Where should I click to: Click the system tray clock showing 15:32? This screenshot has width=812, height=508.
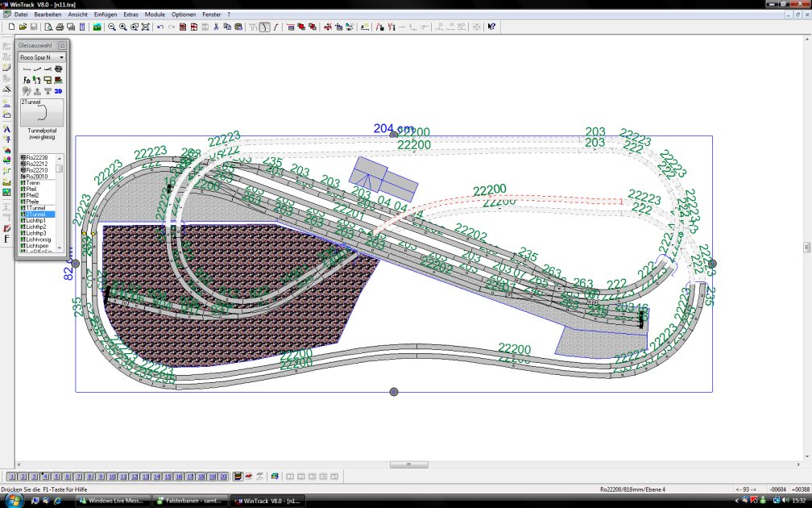pos(799,501)
